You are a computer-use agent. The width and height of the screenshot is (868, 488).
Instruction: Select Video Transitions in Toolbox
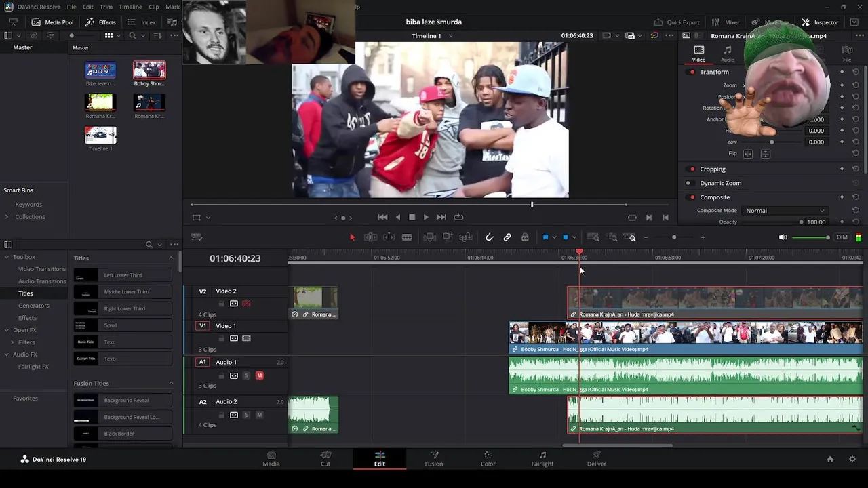click(41, 269)
